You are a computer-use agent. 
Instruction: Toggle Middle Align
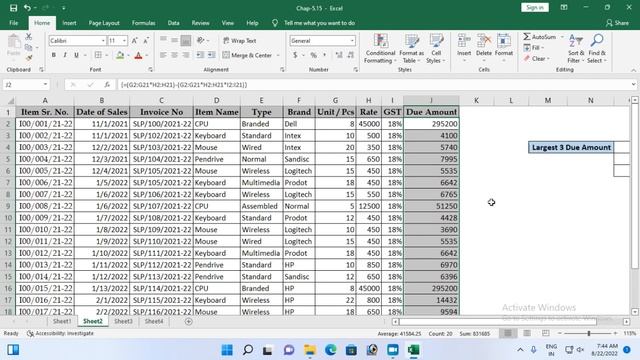coord(174,40)
